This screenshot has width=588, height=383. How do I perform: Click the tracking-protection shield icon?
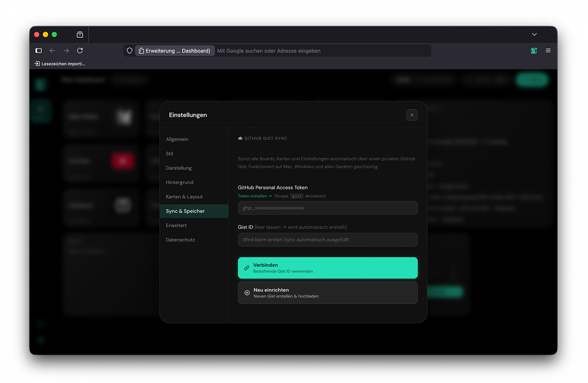point(130,50)
